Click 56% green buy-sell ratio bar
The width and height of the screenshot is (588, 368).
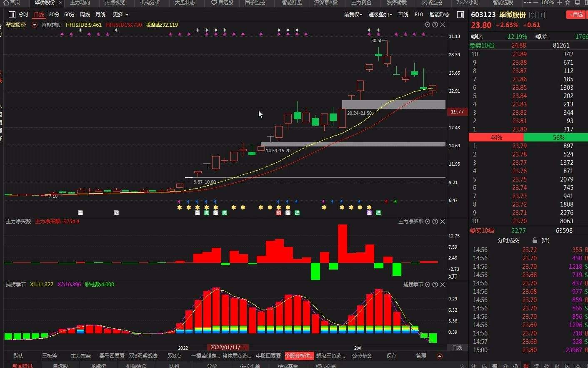pyautogui.click(x=556, y=137)
